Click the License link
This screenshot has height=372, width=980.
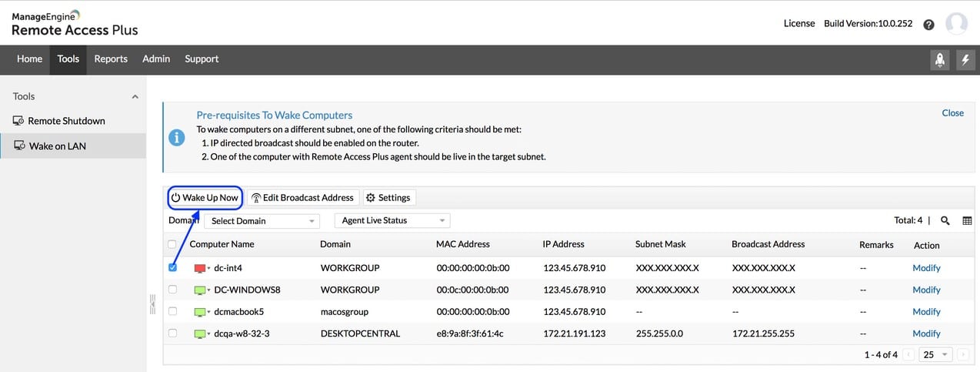[799, 24]
